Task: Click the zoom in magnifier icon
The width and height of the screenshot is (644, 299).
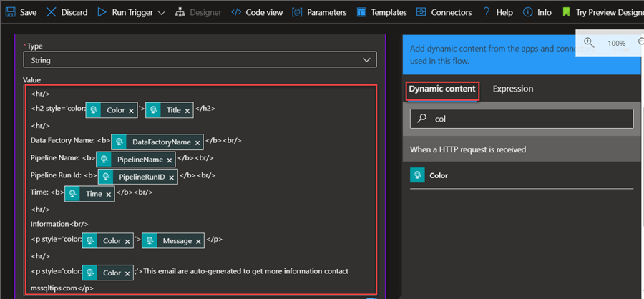Action: pos(589,43)
